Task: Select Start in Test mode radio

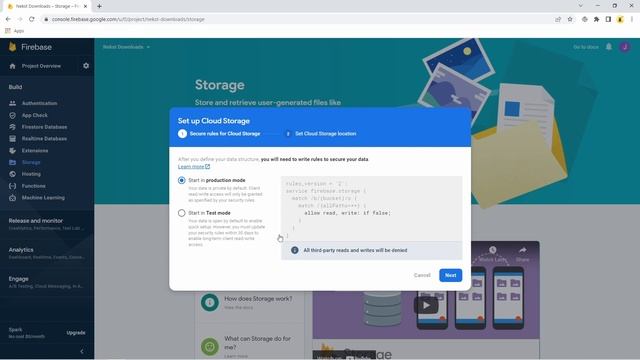Action: point(182,213)
